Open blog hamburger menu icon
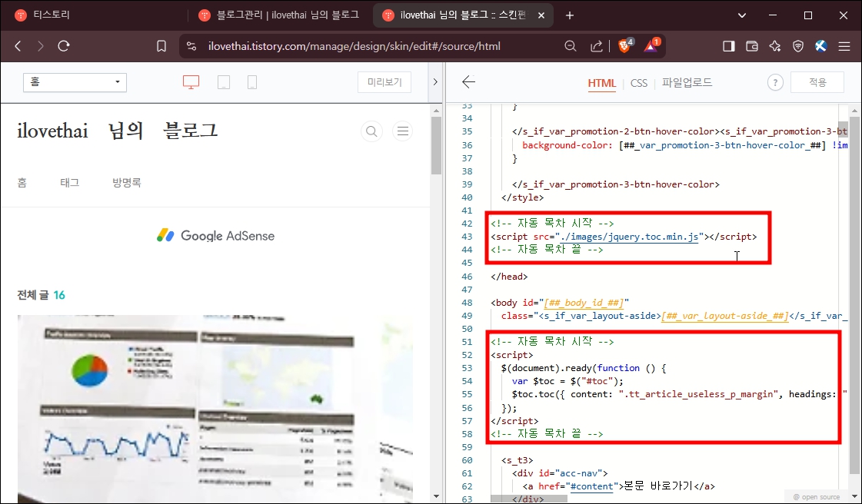Image resolution: width=862 pixels, height=504 pixels. point(402,131)
